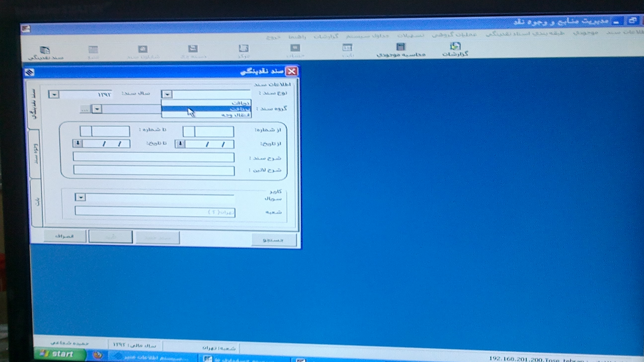The width and height of the screenshot is (644, 362).
Task: Focus the شرح لاتین description field
Action: pyautogui.click(x=154, y=170)
